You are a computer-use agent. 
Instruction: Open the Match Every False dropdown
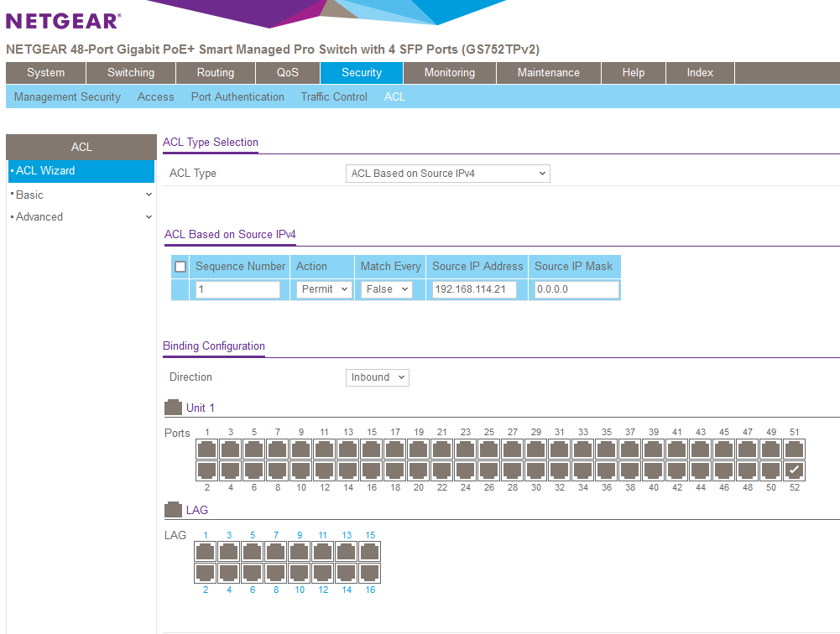[x=387, y=289]
